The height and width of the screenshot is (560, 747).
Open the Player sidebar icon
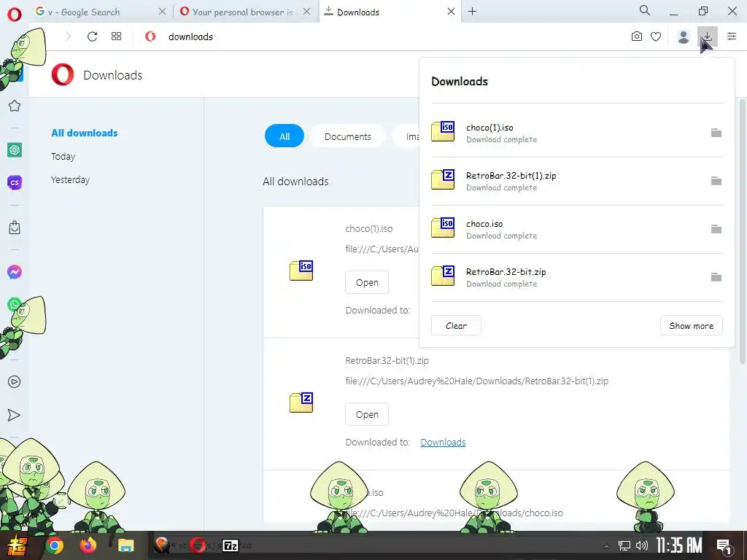[15, 381]
